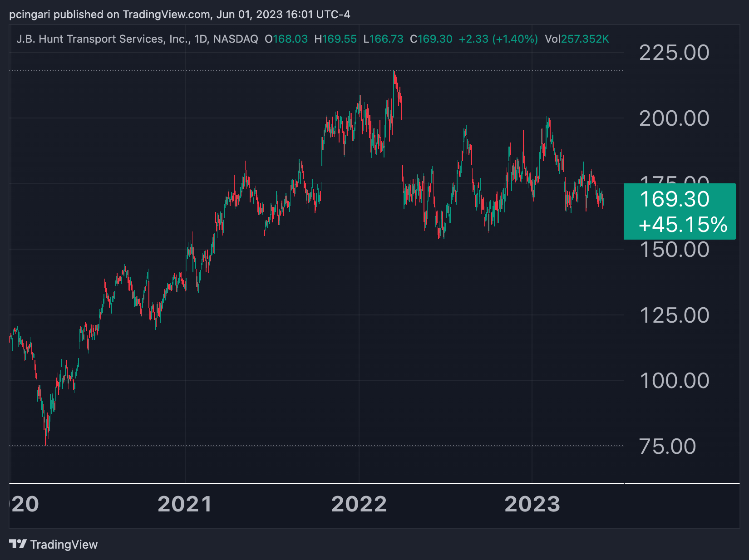
Task: Click the 75.00 price axis label
Action: pos(667,447)
